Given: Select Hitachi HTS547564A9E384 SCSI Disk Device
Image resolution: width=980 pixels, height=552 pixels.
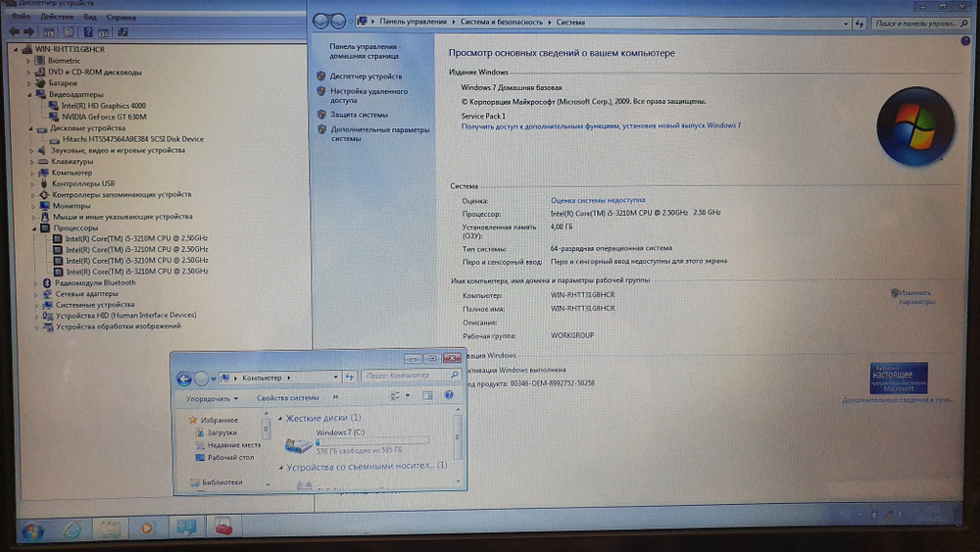Looking at the screenshot, I should point(132,139).
